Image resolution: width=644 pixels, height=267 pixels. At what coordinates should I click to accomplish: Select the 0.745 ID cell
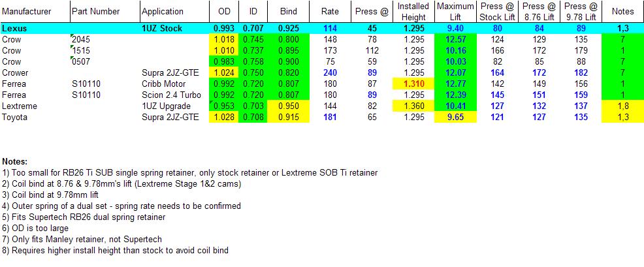pos(253,40)
